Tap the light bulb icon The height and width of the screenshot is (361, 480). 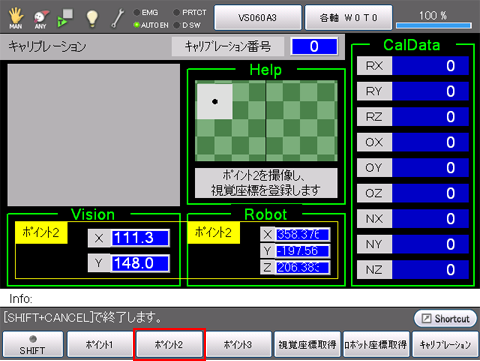92,18
